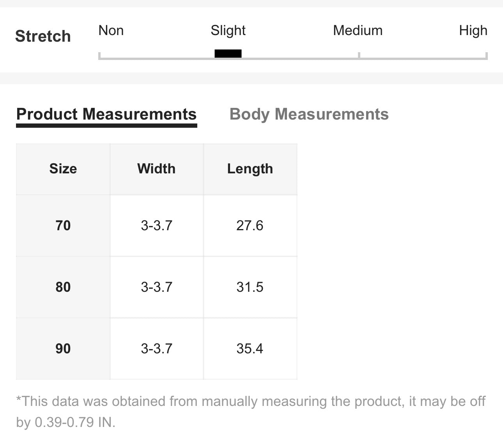Viewport: 503px width, 448px height.
Task: Switch to the Body Measurements tab
Action: click(x=309, y=114)
